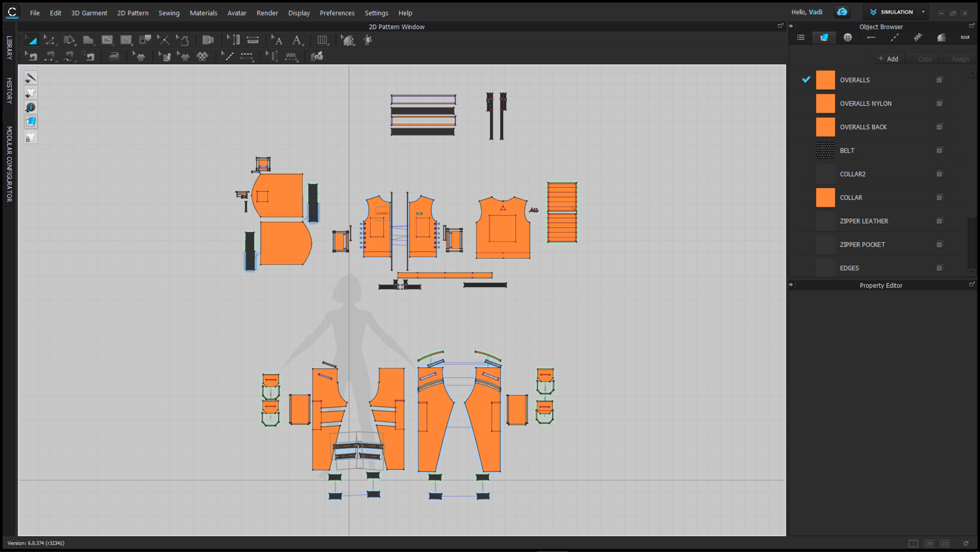Open the MODULAR CONFIGURATOR side panel
Screen dimensions: 980x552
pyautogui.click(x=9, y=164)
